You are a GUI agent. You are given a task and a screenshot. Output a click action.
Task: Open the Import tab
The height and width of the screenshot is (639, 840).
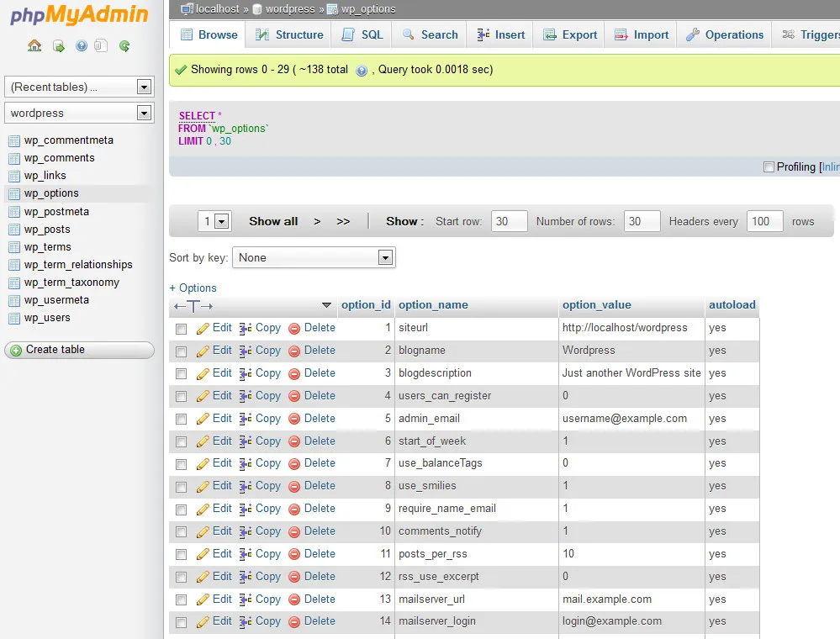[642, 34]
